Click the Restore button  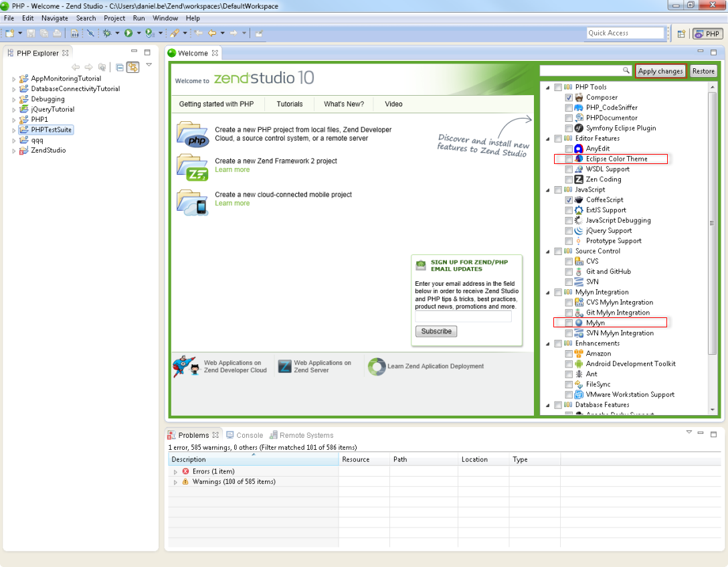tap(703, 71)
